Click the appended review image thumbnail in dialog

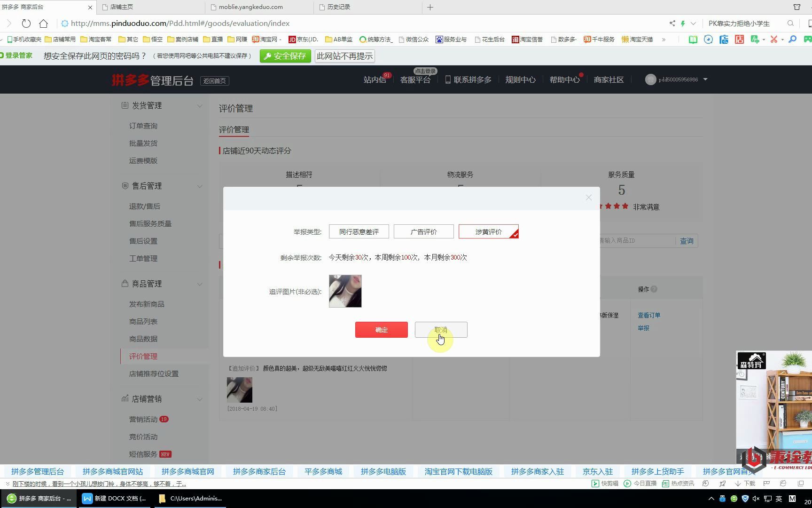pyautogui.click(x=345, y=291)
